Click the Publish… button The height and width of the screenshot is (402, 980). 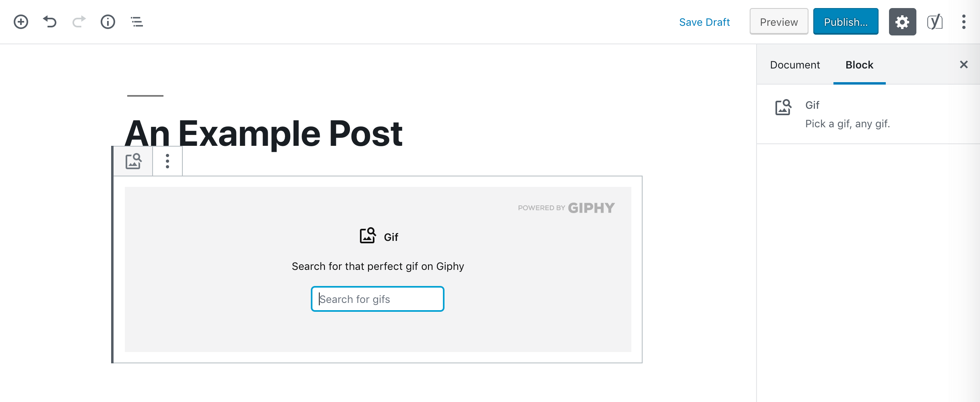(x=846, y=22)
